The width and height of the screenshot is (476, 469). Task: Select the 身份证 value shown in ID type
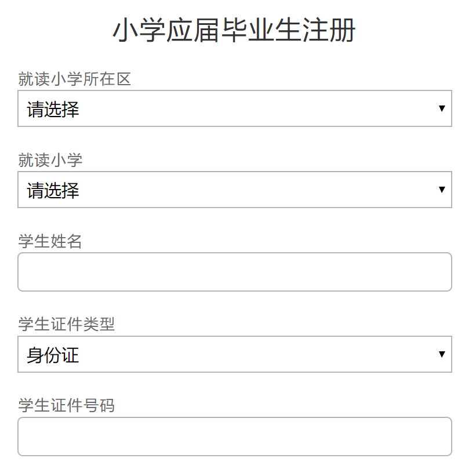53,355
